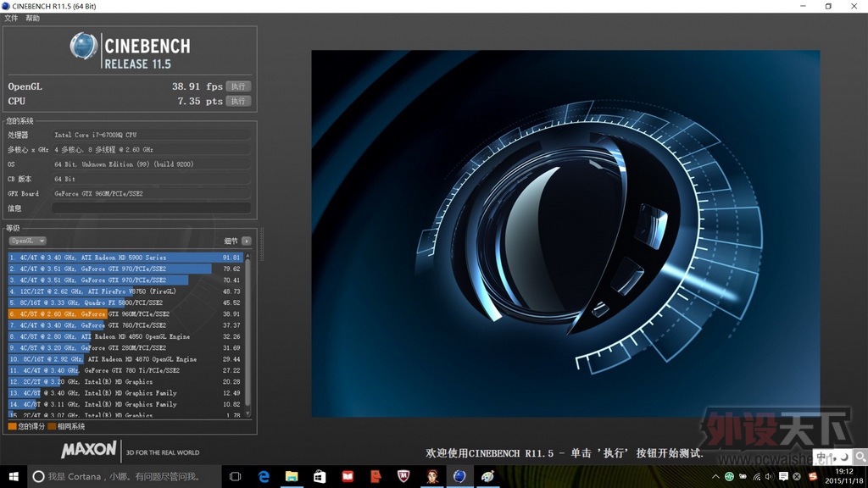Select ranking row 14 Intel HD Graphics Family 10.82
868x488 pixels.
coord(125,404)
